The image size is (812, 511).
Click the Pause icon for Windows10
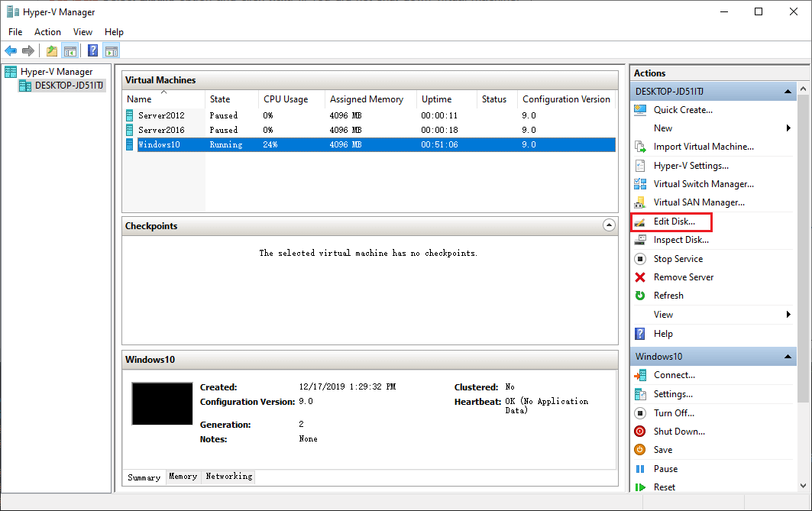[640, 469]
